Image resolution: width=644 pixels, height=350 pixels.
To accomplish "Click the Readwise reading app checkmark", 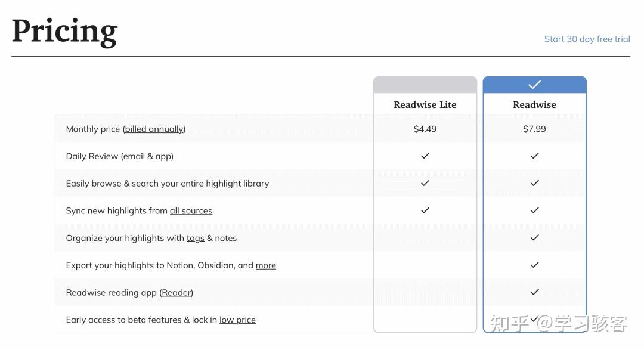I will pos(534,292).
